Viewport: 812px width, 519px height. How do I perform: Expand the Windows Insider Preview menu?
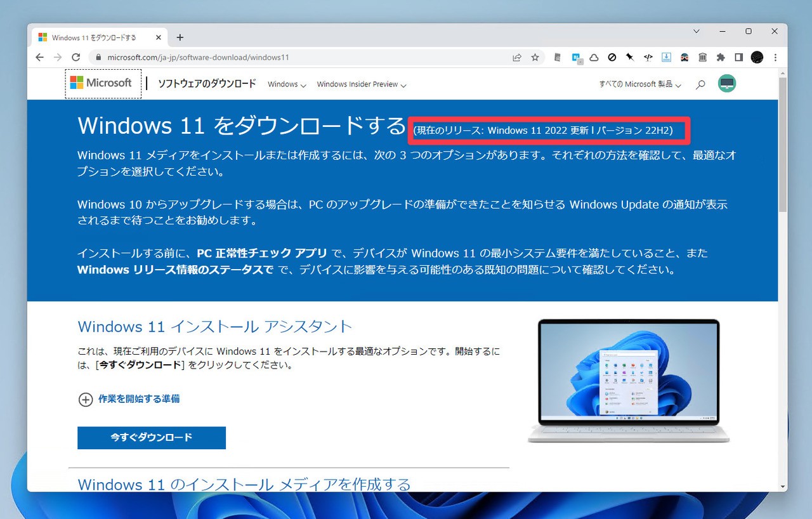362,84
